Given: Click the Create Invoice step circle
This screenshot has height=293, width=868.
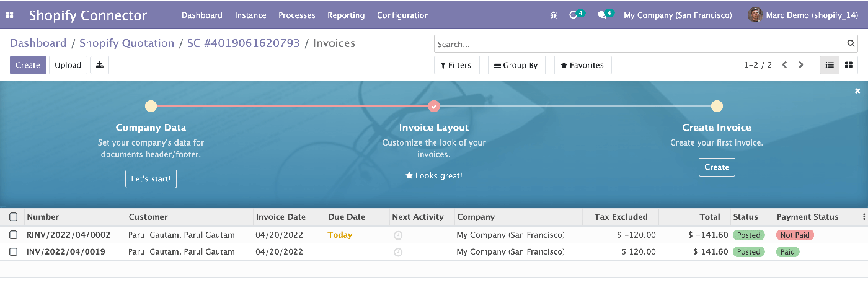Looking at the screenshot, I should (x=717, y=106).
